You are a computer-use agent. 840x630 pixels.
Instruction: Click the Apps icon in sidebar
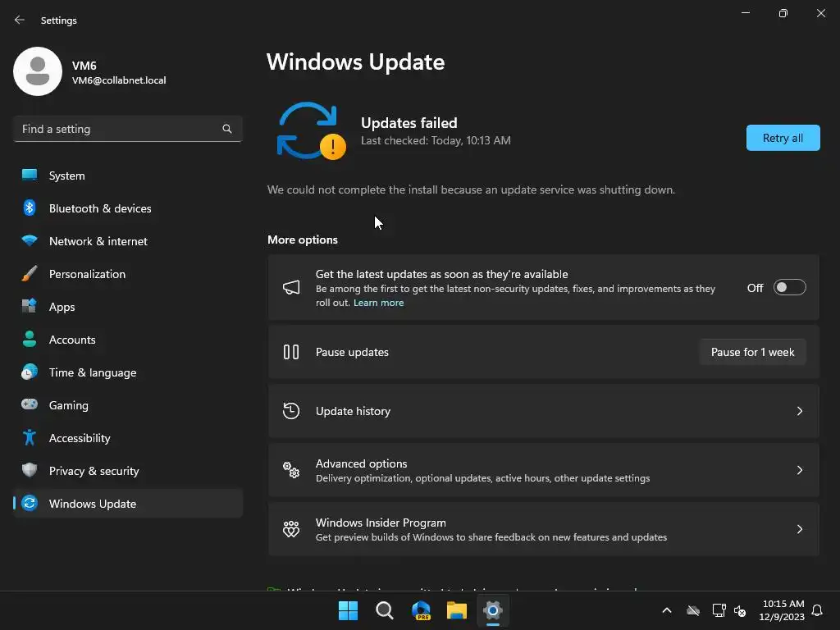30,307
